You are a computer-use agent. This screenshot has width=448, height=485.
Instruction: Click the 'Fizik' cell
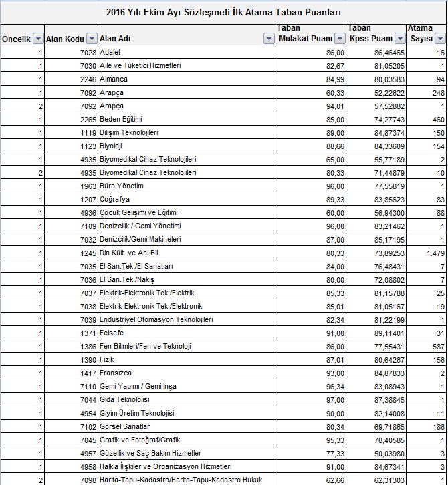coord(187,359)
